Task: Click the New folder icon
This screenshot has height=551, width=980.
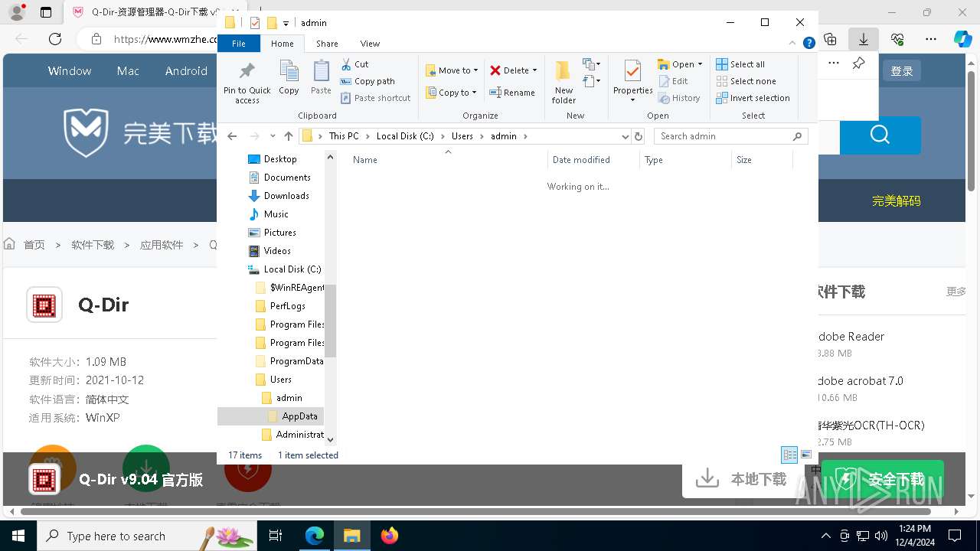Action: [x=563, y=71]
